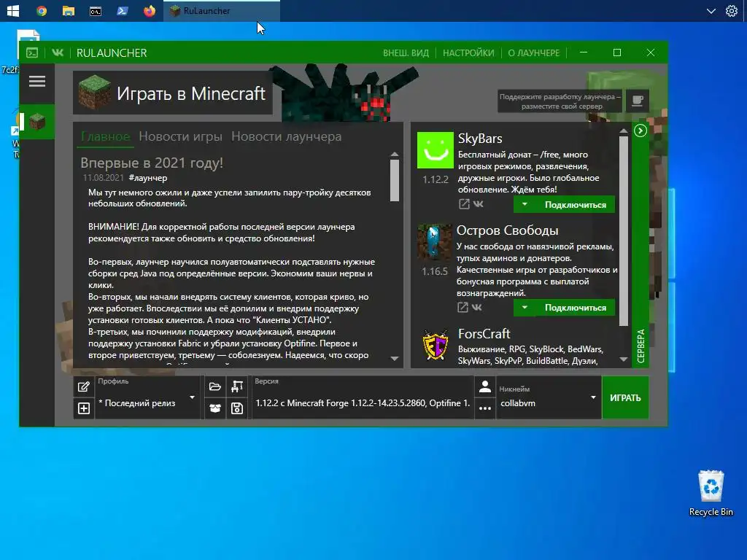This screenshot has width=747, height=560.
Task: Click the Остров Свободы server logo
Action: [x=435, y=242]
